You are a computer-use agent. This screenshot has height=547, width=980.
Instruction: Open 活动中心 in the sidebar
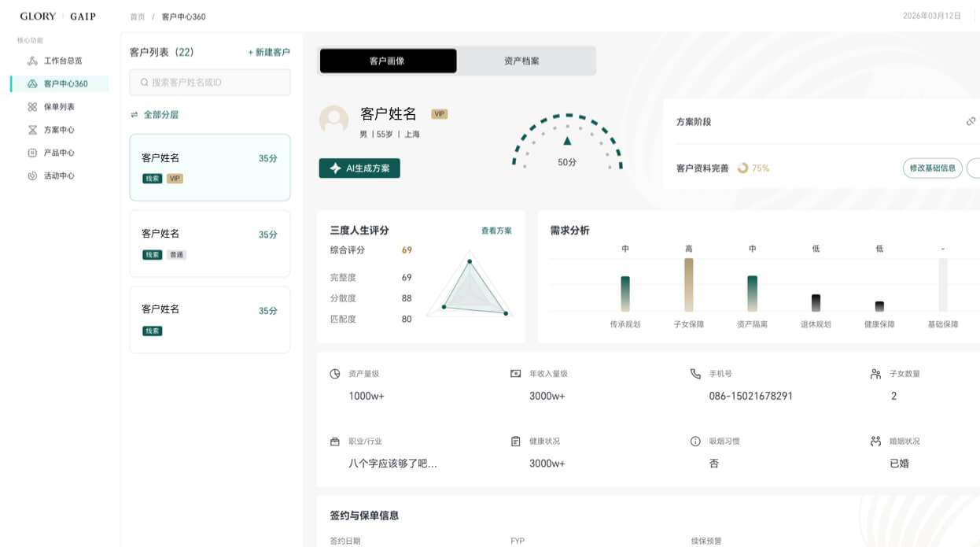59,176
